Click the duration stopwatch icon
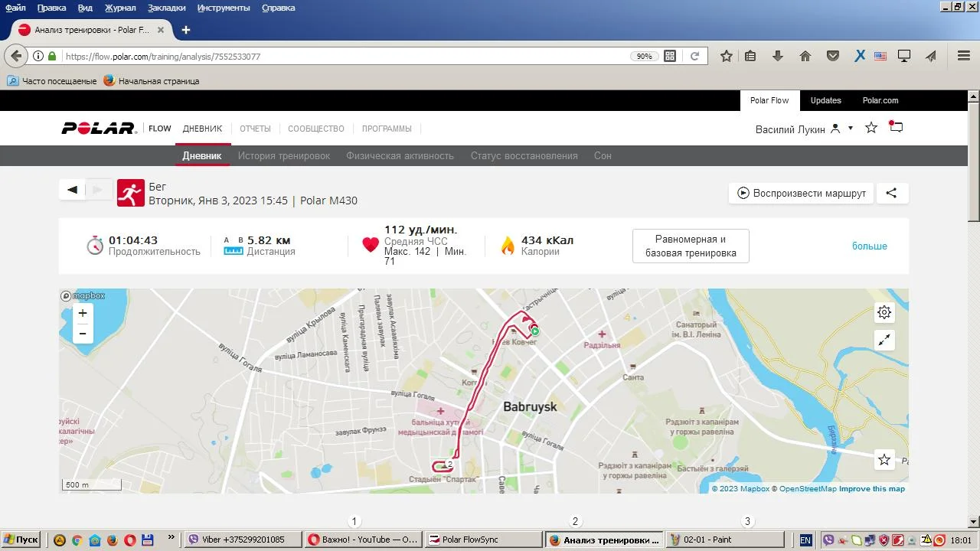 (95, 245)
